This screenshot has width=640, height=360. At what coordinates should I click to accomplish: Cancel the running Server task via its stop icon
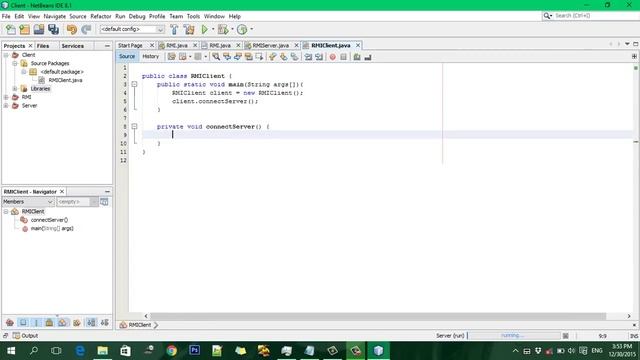[565, 336]
